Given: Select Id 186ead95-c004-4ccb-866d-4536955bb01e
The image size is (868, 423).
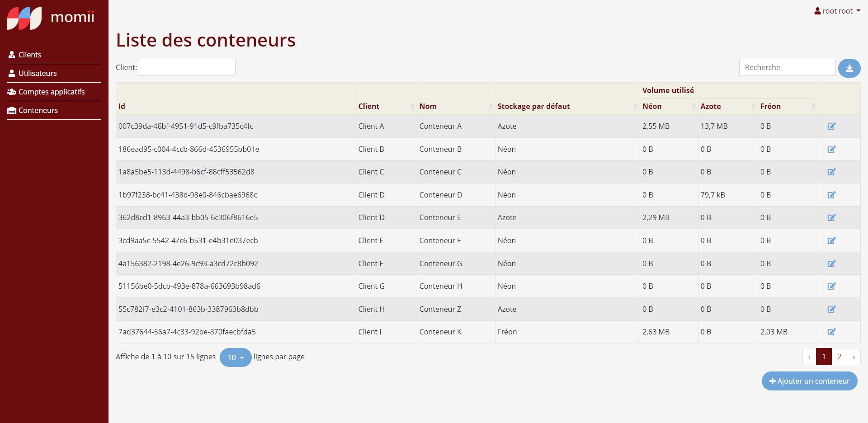Looking at the screenshot, I should click(x=189, y=149).
